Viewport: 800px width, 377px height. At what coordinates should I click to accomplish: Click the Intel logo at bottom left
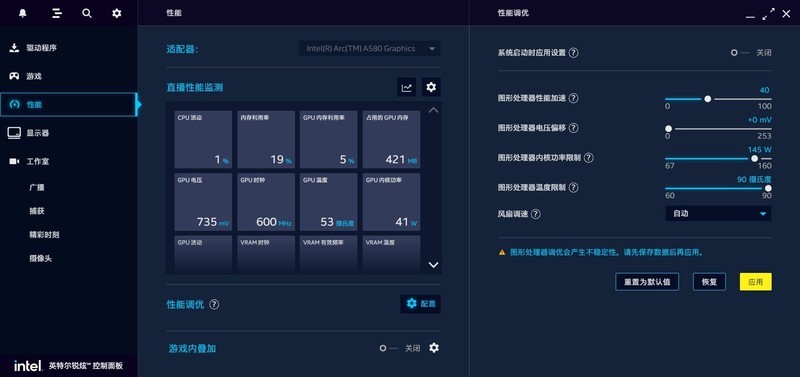[x=28, y=366]
